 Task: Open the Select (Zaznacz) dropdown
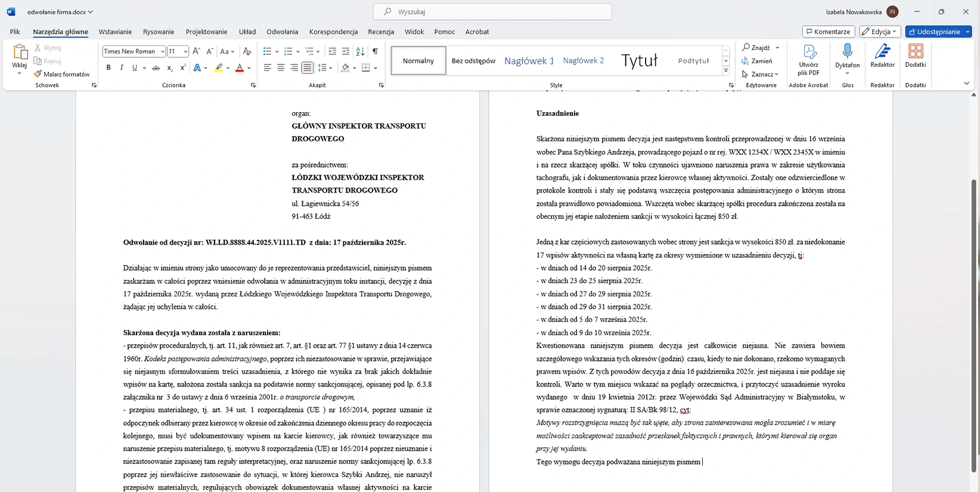[x=760, y=74]
